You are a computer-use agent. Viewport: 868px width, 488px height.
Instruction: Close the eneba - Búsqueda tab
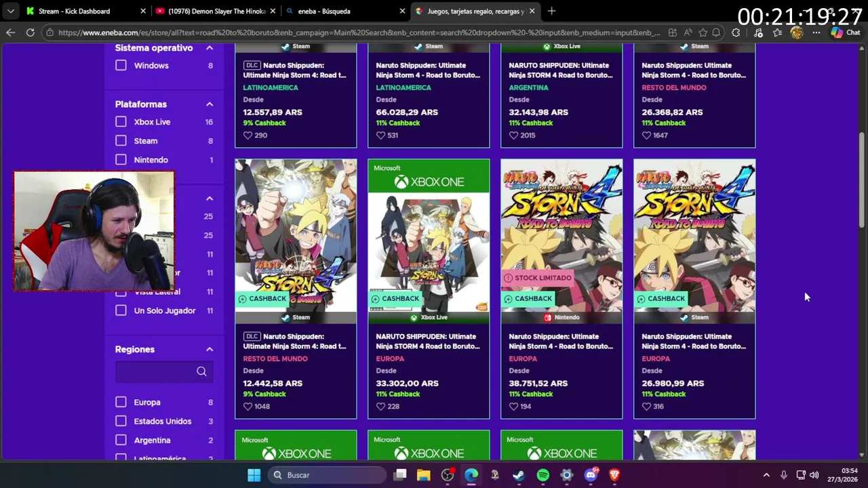[402, 11]
